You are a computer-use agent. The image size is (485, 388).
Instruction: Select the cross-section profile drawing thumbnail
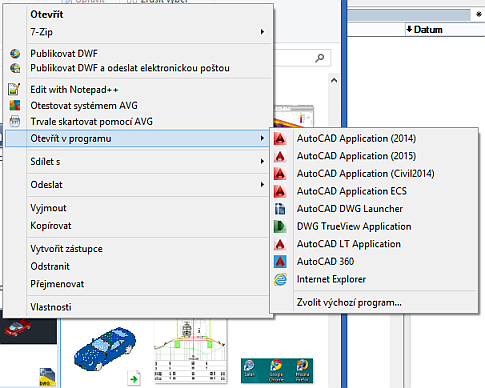pos(190,350)
